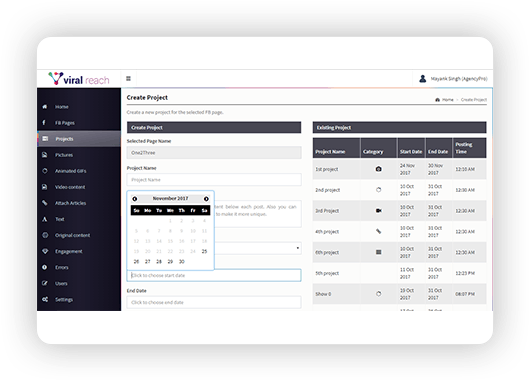
Task: Click the Start Date column header
Action: pos(411,148)
